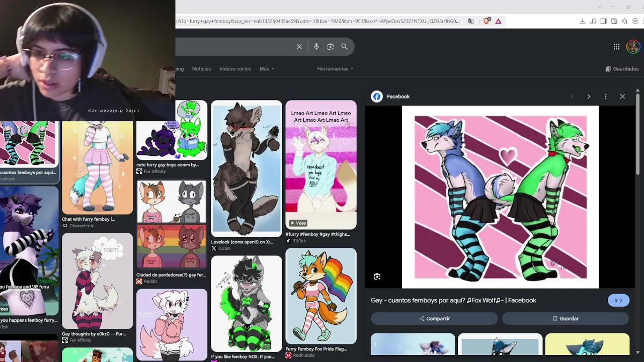This screenshot has width=644, height=362.
Task: Click the x.com source label
Action: tap(224, 248)
